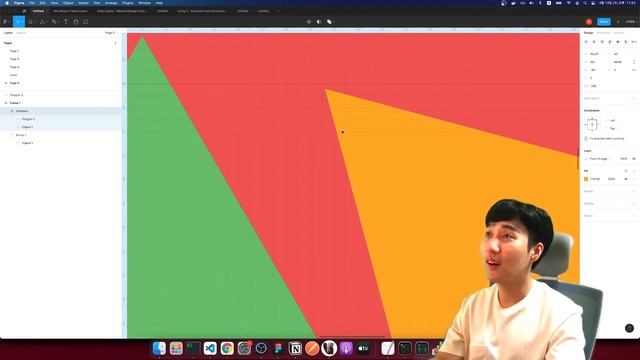Open Google Chrome from the dock

click(x=227, y=348)
